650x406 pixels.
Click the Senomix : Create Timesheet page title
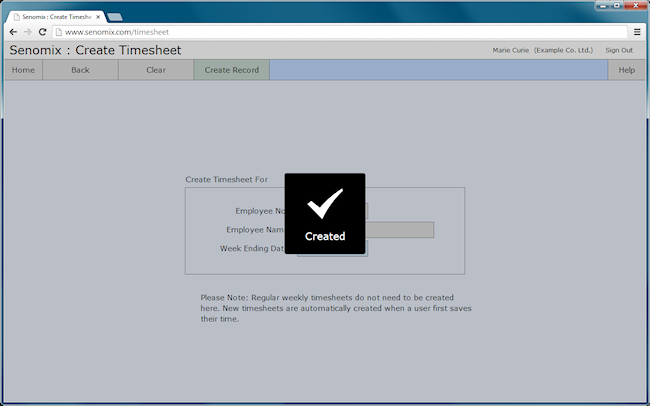point(95,50)
